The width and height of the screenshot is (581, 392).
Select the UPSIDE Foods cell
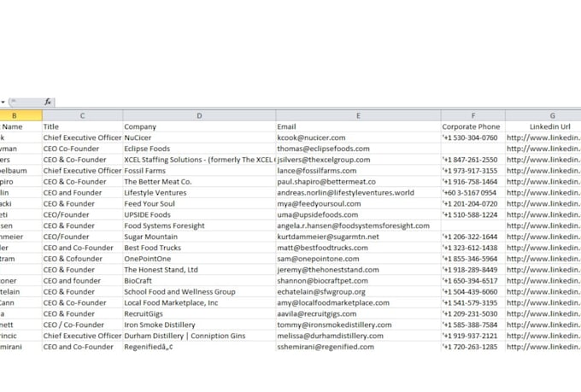pos(199,215)
